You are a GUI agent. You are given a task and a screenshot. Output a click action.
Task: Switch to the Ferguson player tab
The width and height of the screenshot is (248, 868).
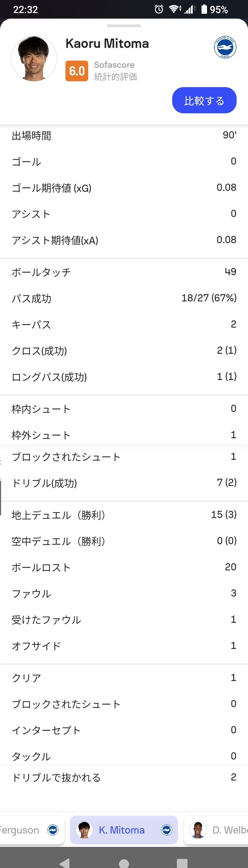pyautogui.click(x=32, y=830)
